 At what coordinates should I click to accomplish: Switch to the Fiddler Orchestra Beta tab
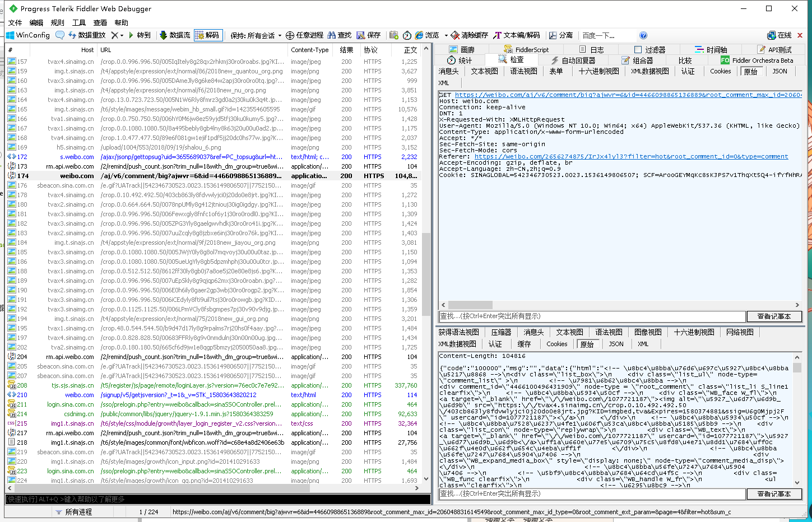pos(757,60)
